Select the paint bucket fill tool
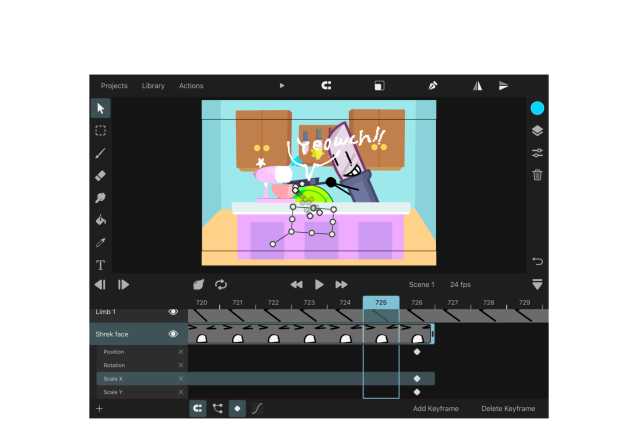The height and width of the screenshot is (446, 632). [x=101, y=220]
